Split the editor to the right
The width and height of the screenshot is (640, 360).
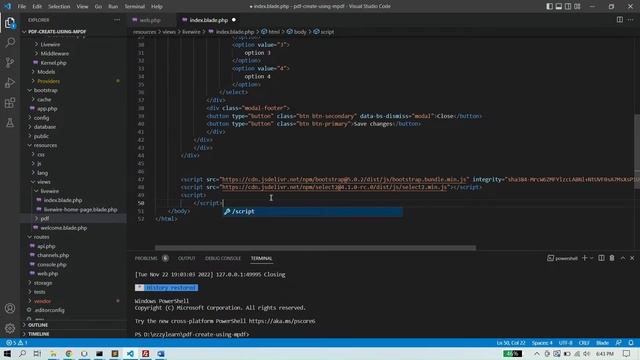[x=620, y=20]
